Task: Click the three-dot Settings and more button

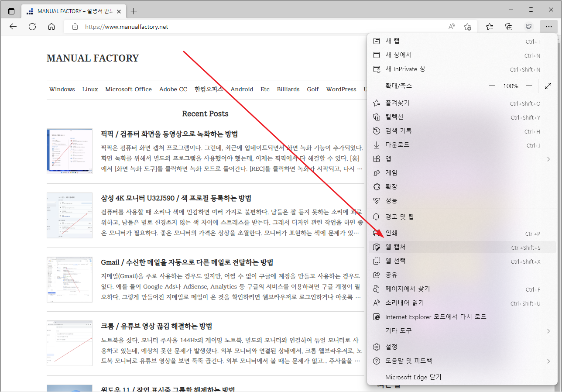Action: pos(548,27)
